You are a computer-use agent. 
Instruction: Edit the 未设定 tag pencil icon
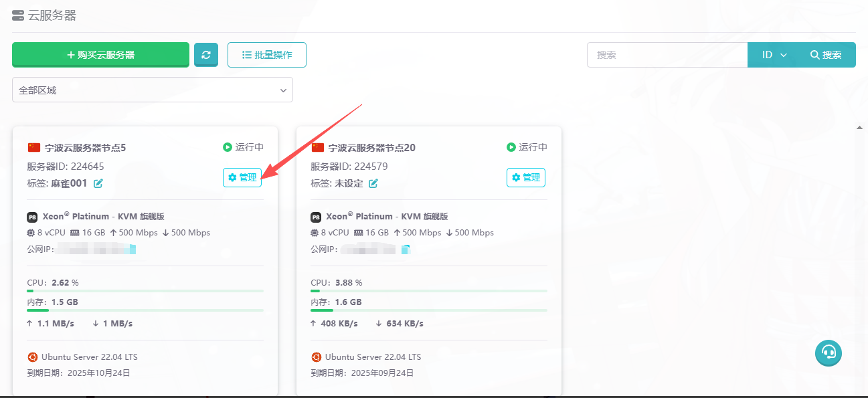(373, 183)
